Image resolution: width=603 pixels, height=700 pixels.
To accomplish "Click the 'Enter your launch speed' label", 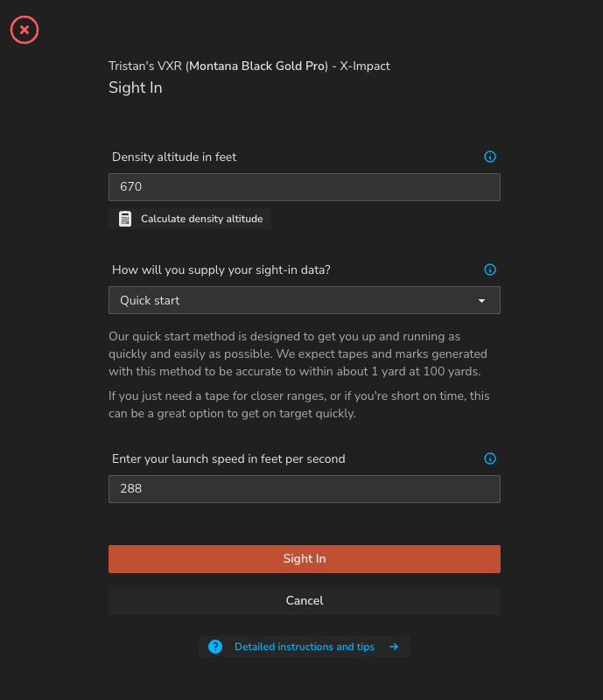I will click(x=228, y=458).
